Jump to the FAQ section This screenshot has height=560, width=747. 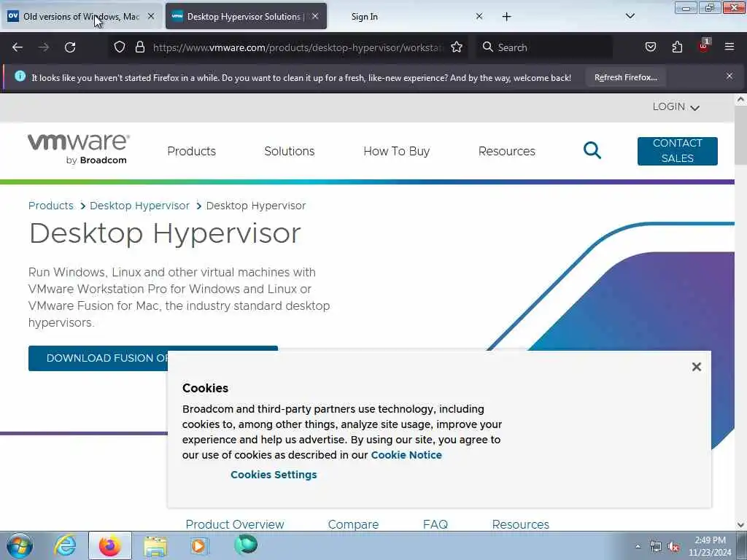coord(436,524)
